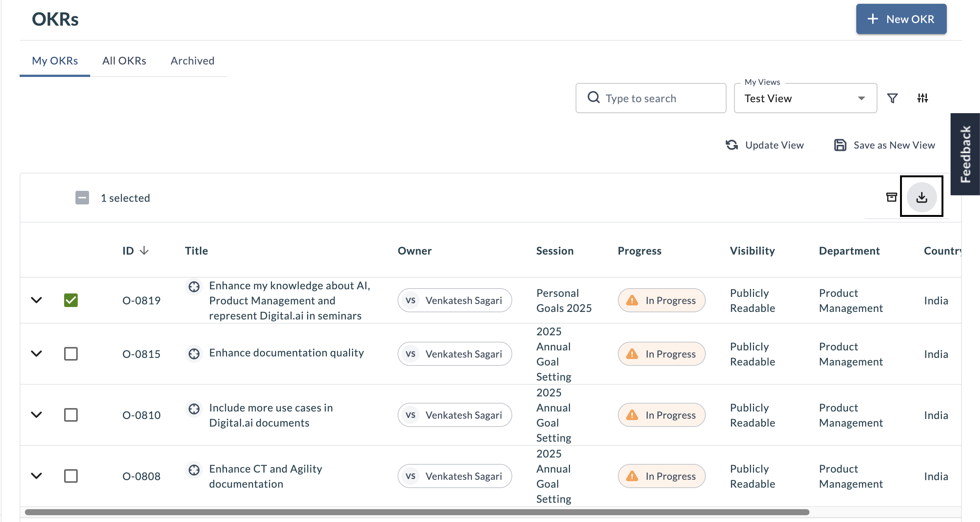Image resolution: width=980 pixels, height=522 pixels.
Task: Click the Update View label
Action: click(x=774, y=145)
